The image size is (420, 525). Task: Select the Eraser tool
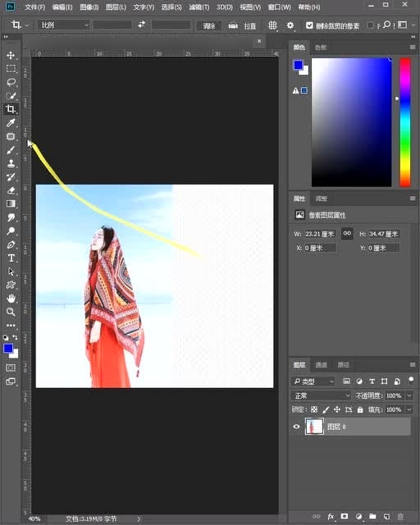click(11, 190)
